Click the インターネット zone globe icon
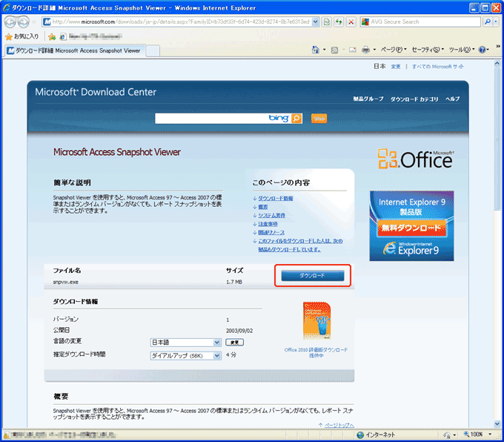Viewport: 504px width, 442px height. pos(360,435)
